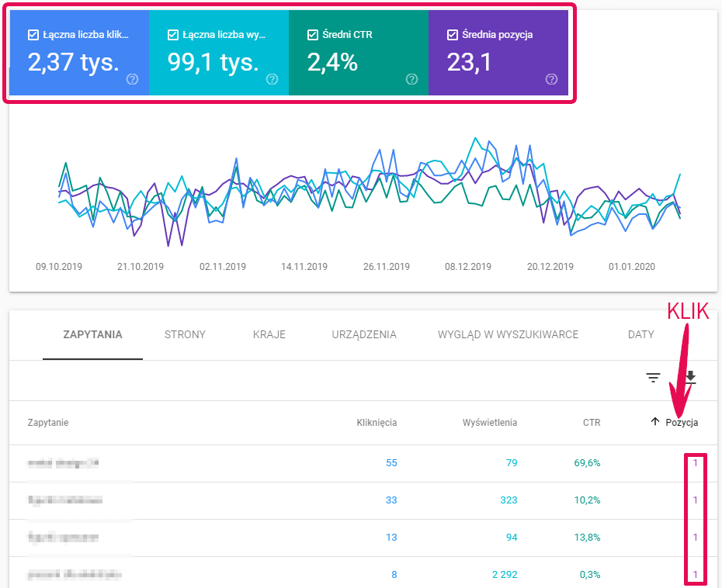This screenshot has height=588, width=722.
Task: Open the table filter icon
Action: [x=654, y=378]
